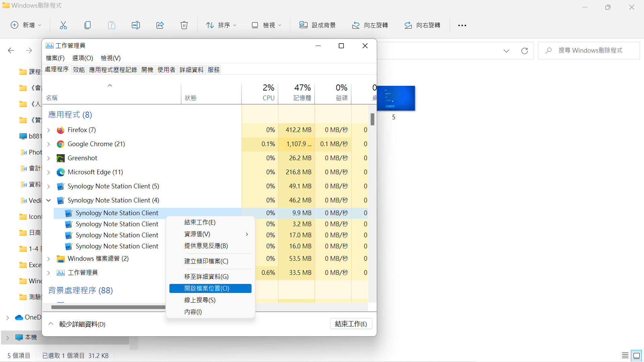
Task: Select 內容(I) in context menu
Action: coord(210,312)
